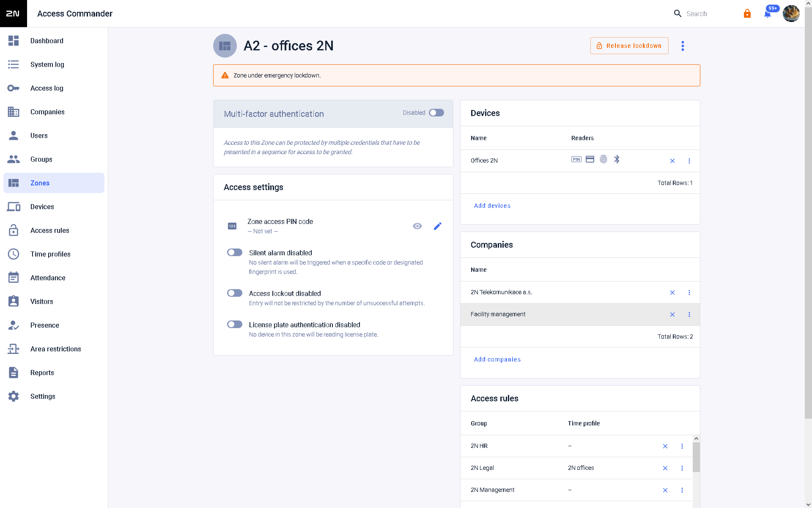Viewport: 812px width, 508px height.
Task: Open Reports in sidebar
Action: tap(54, 373)
